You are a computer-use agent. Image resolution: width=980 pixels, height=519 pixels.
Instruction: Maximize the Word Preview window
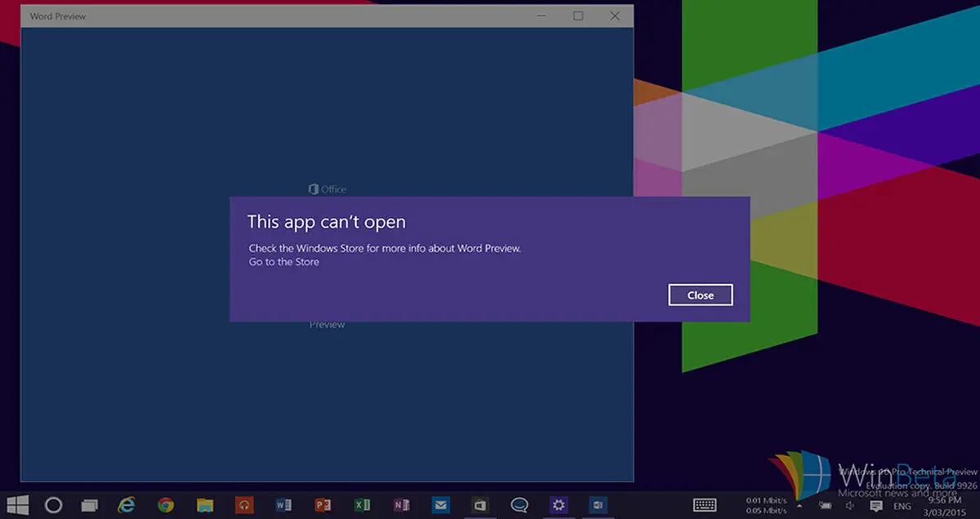click(578, 16)
